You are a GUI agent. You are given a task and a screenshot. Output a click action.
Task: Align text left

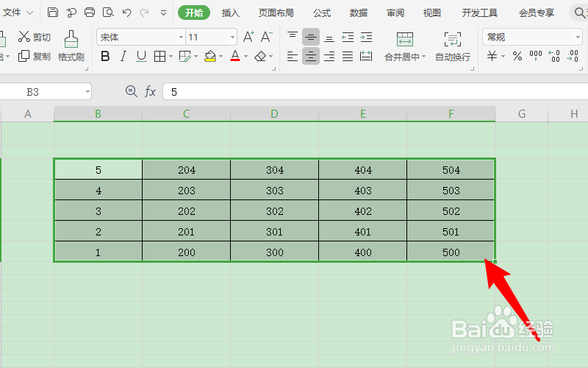pos(293,57)
